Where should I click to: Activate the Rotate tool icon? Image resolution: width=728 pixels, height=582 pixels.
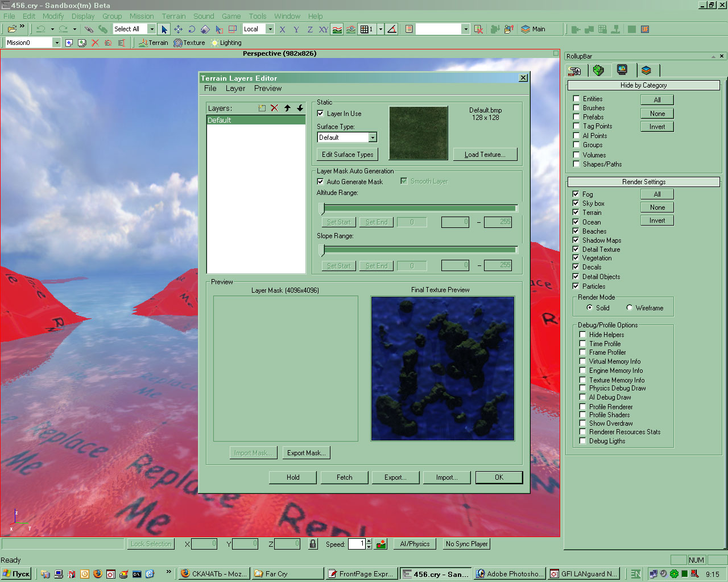(x=192, y=29)
